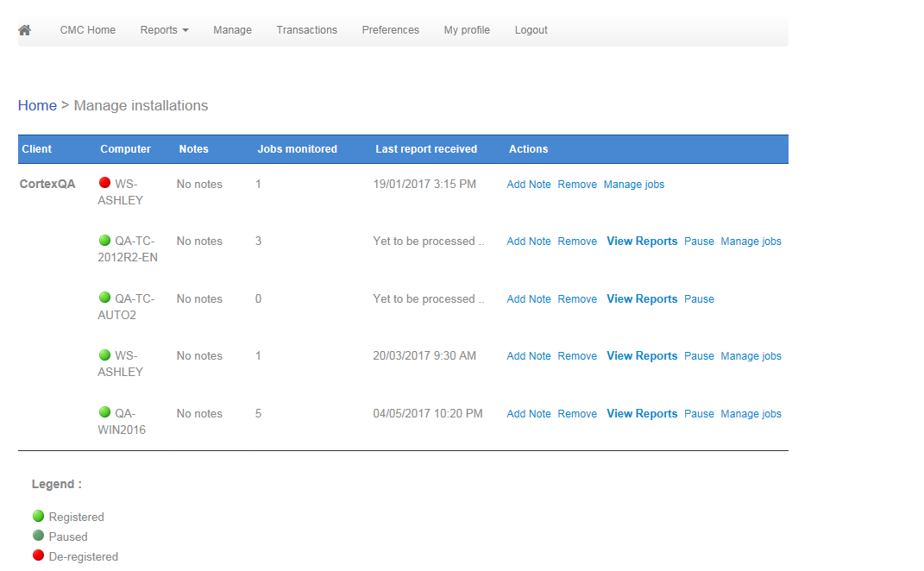Click the green Registered legend dot
This screenshot has width=924, height=571.
pyautogui.click(x=38, y=516)
